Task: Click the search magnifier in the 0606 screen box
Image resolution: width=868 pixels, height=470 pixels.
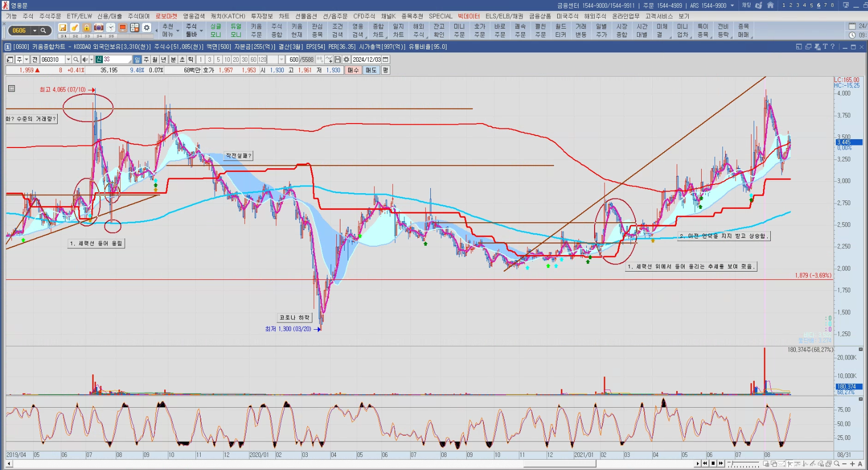Action: pyautogui.click(x=44, y=31)
